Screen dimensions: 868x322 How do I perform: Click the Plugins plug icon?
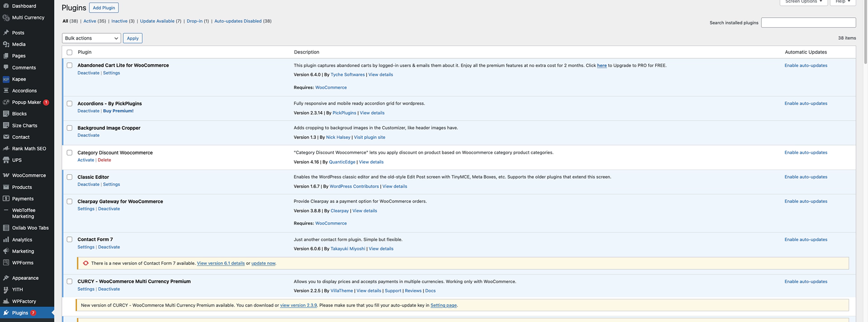(6, 313)
